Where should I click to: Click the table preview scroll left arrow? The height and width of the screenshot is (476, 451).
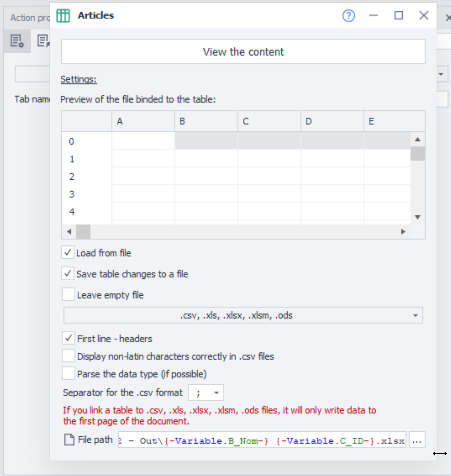[x=69, y=231]
